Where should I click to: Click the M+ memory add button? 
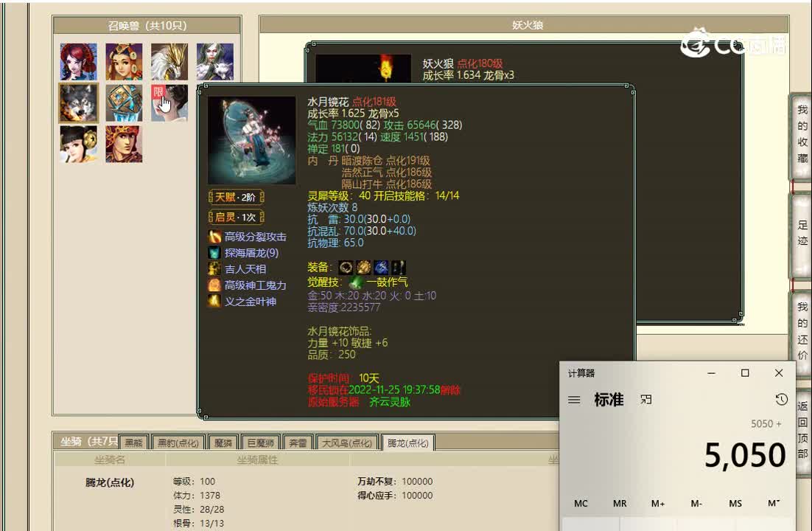point(658,503)
